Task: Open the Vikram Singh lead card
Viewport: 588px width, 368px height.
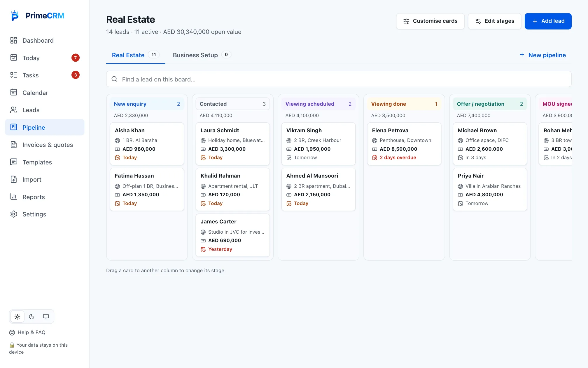Action: click(318, 144)
